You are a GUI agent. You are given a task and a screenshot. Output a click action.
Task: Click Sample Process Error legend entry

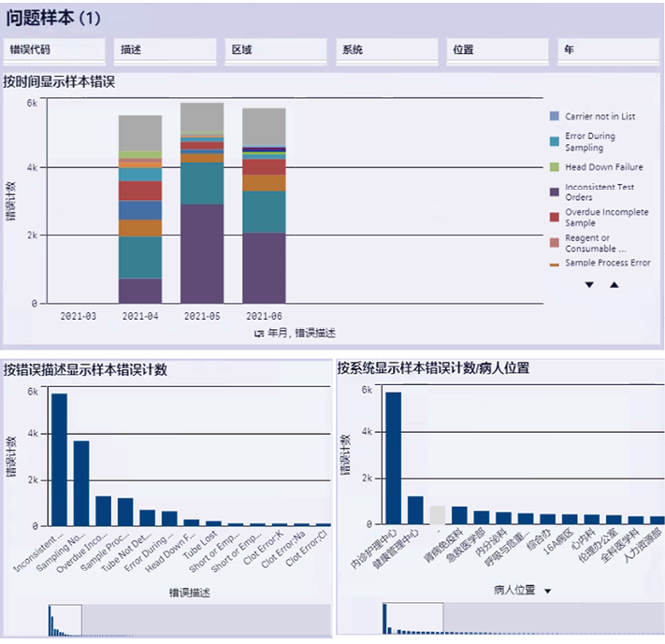tap(606, 264)
